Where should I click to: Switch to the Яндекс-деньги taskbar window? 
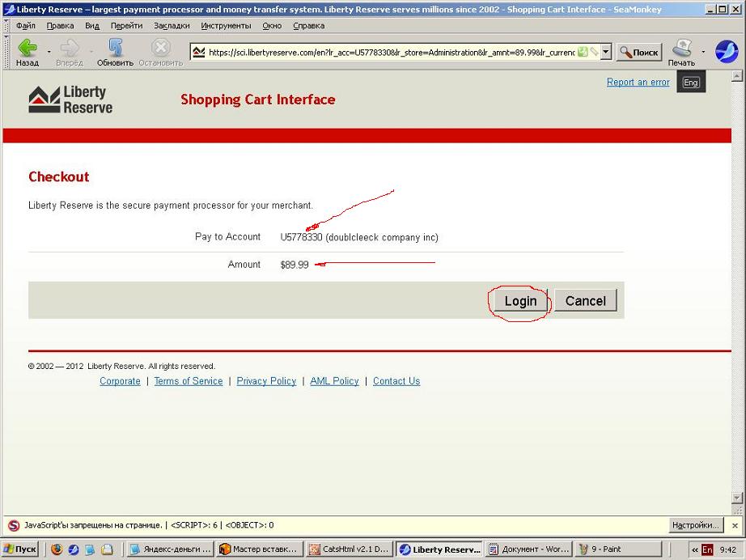[x=171, y=549]
